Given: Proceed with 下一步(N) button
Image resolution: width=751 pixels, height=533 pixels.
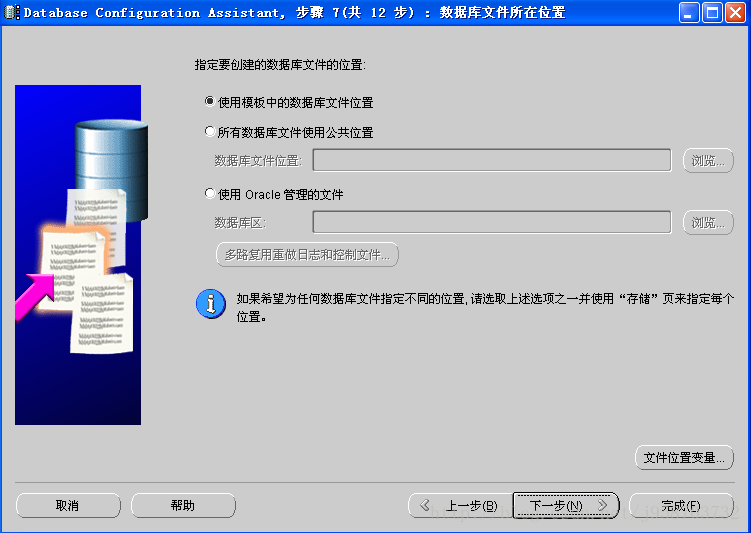Looking at the screenshot, I should point(566,505).
